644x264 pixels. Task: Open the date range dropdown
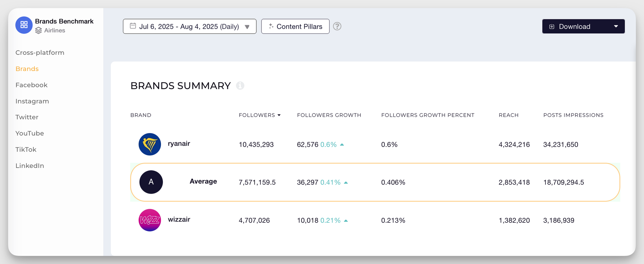click(190, 26)
